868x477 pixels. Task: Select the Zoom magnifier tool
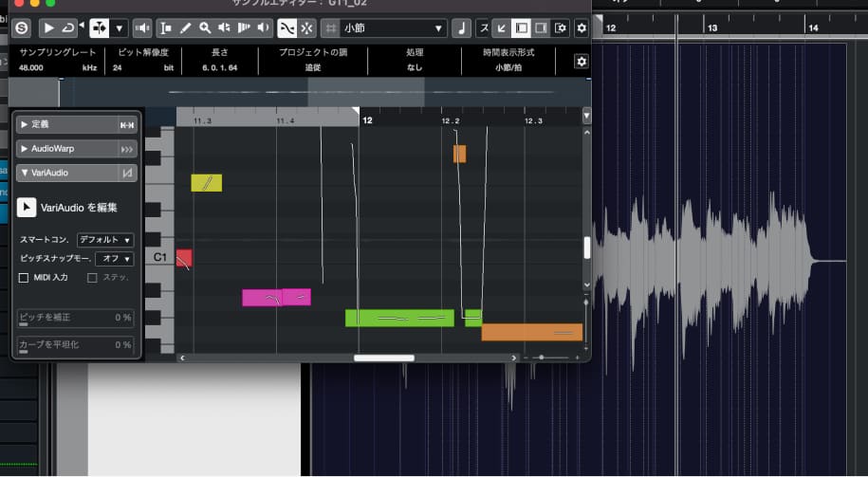[205, 28]
